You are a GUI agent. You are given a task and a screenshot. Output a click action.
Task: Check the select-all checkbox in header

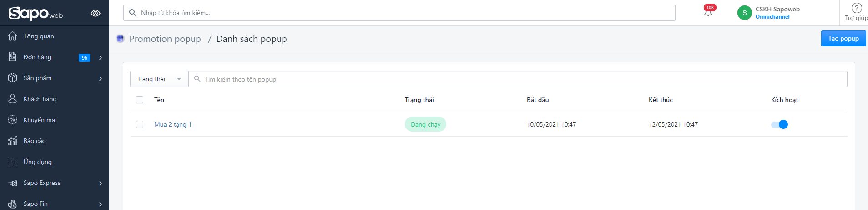pos(140,100)
